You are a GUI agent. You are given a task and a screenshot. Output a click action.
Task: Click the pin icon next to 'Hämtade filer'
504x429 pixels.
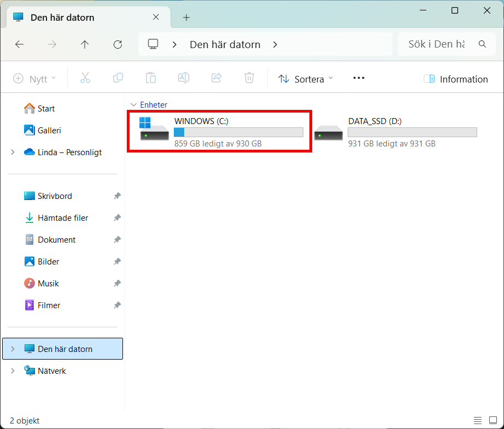117,218
